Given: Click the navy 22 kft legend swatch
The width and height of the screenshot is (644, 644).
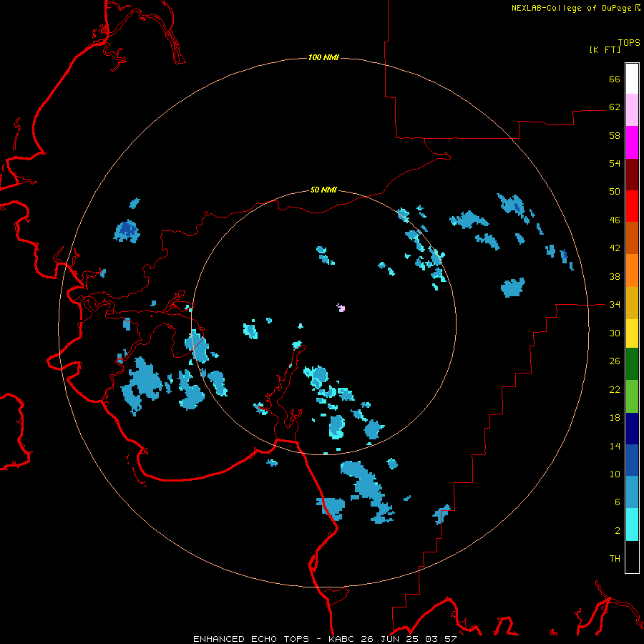Looking at the screenshot, I should click(x=632, y=429).
